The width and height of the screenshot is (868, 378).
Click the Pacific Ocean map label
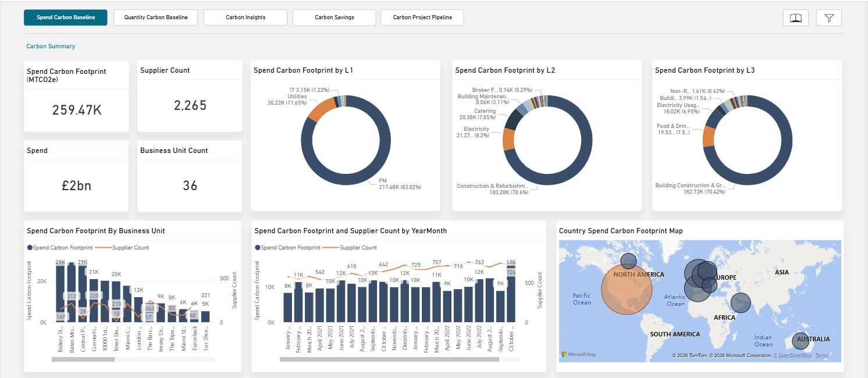582,299
